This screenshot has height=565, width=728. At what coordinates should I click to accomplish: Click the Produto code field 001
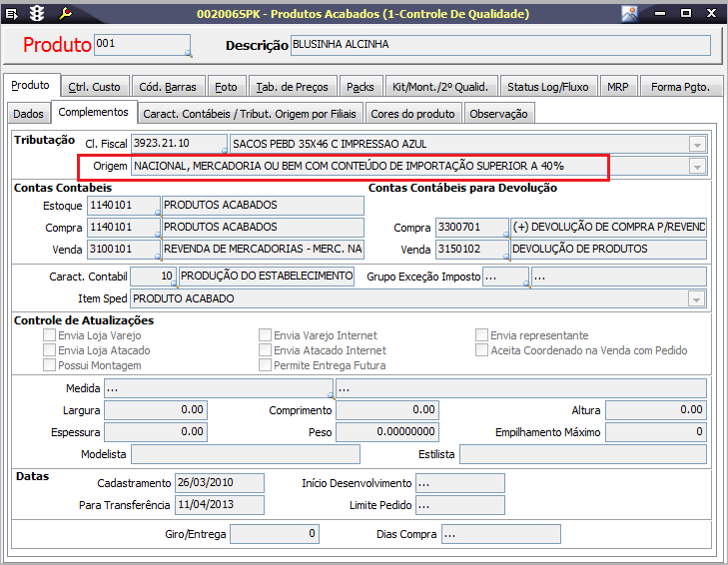click(x=142, y=45)
